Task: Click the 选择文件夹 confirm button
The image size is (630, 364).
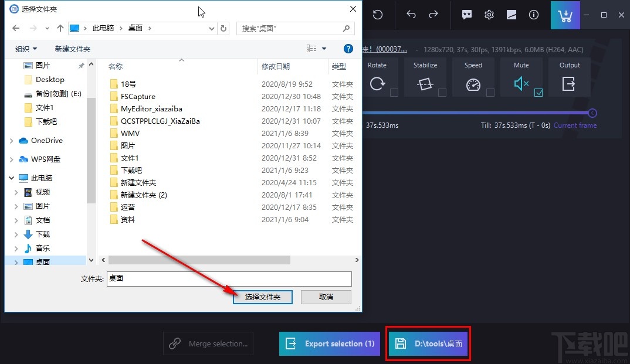Action: 262,297
